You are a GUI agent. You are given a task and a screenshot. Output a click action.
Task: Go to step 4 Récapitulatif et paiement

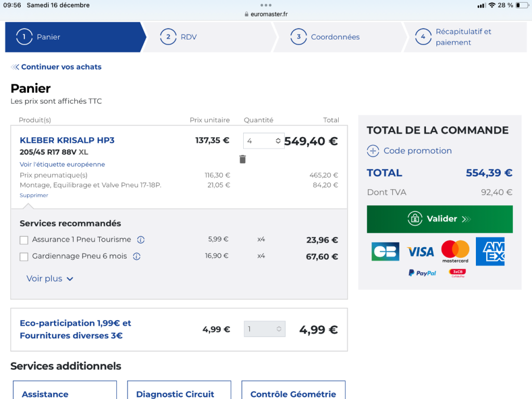point(465,37)
